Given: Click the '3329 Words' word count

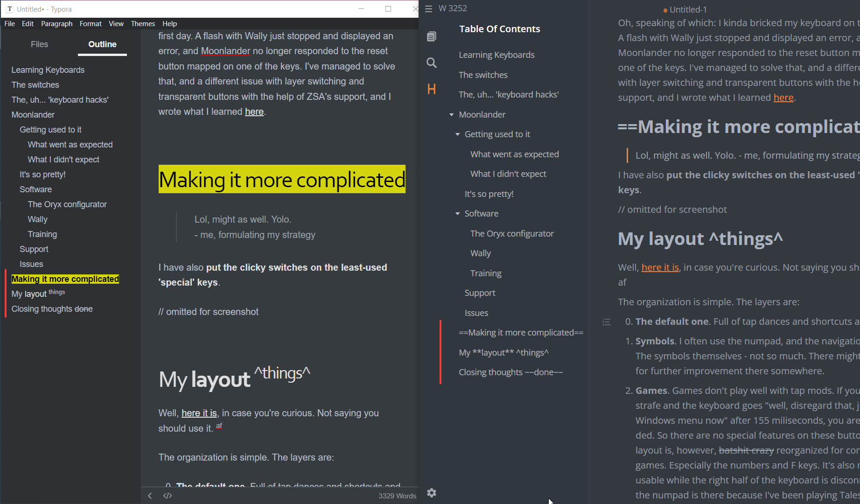Looking at the screenshot, I should [397, 496].
